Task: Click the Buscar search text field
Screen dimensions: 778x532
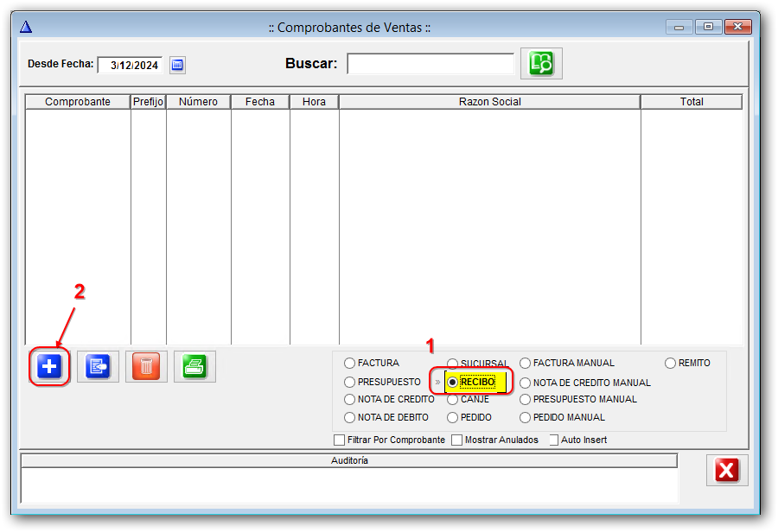Action: tap(430, 64)
